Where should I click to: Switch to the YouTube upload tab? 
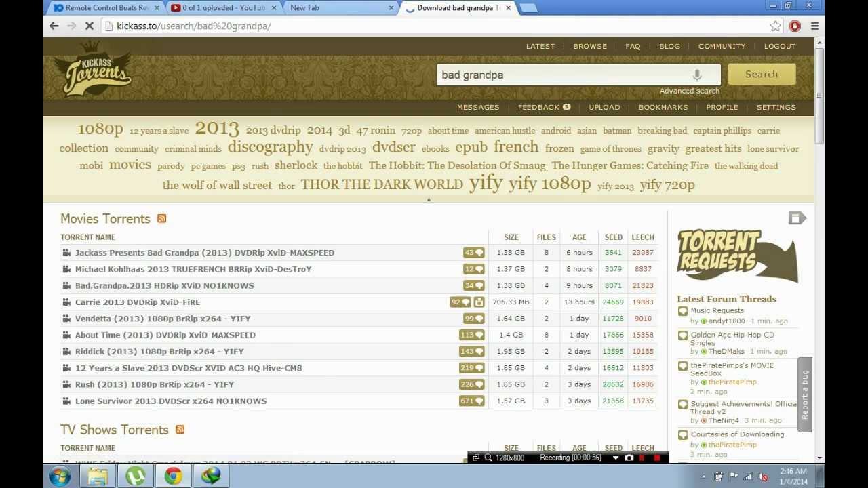[x=224, y=8]
